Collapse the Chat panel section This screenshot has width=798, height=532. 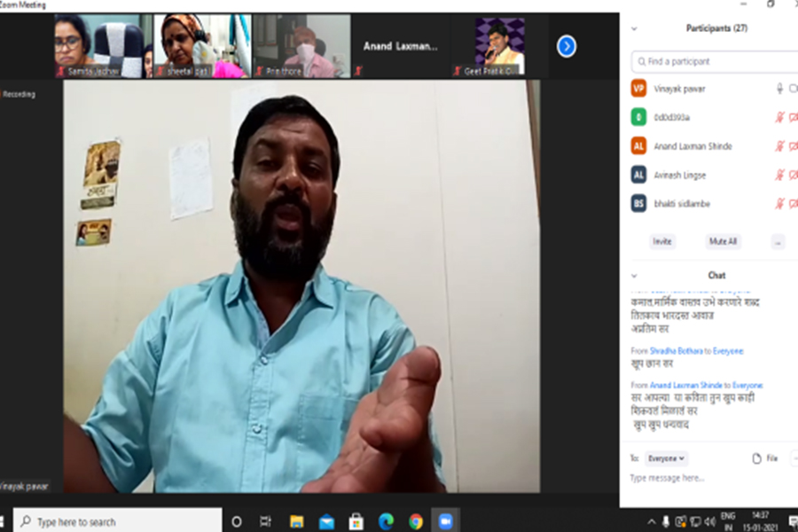pos(633,275)
